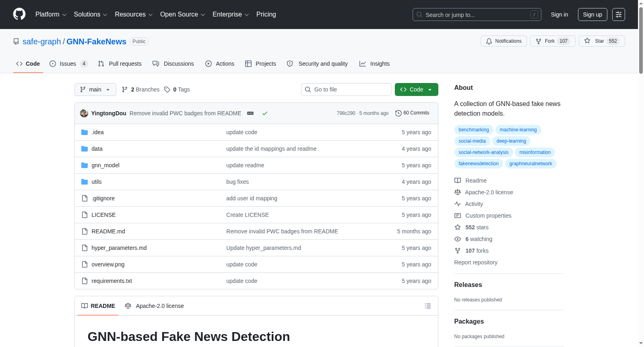Click the hyper_parameters.md file icon

click(85, 248)
